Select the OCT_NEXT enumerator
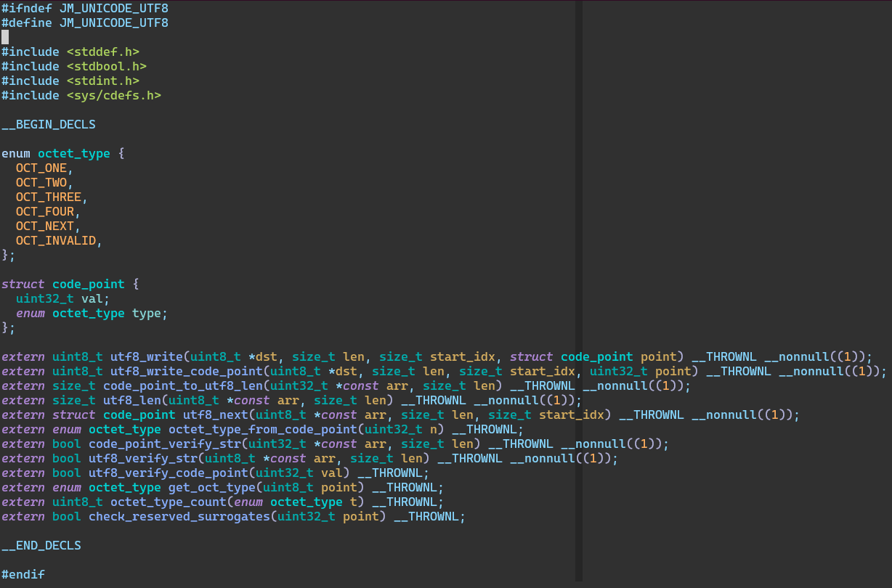Screen dimensions: 892x588 pyautogui.click(x=45, y=226)
